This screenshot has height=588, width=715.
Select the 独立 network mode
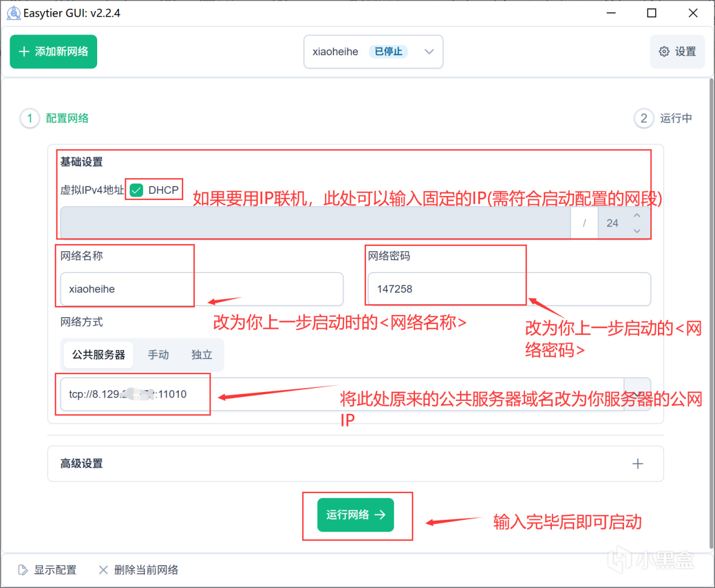point(202,355)
